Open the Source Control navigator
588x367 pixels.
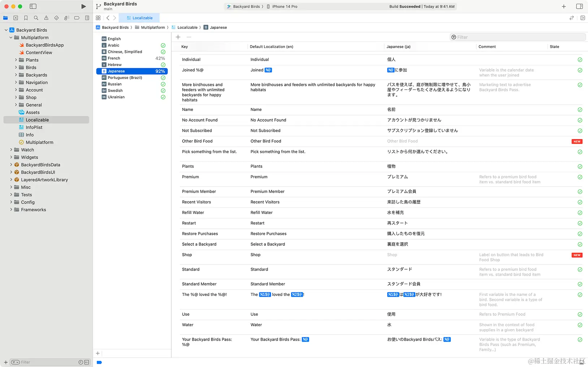16,18
